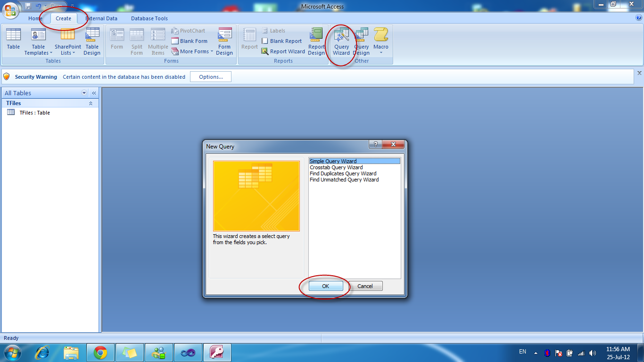This screenshot has width=644, height=362.
Task: Create a new Table from the ribbon
Action: pyautogui.click(x=13, y=39)
